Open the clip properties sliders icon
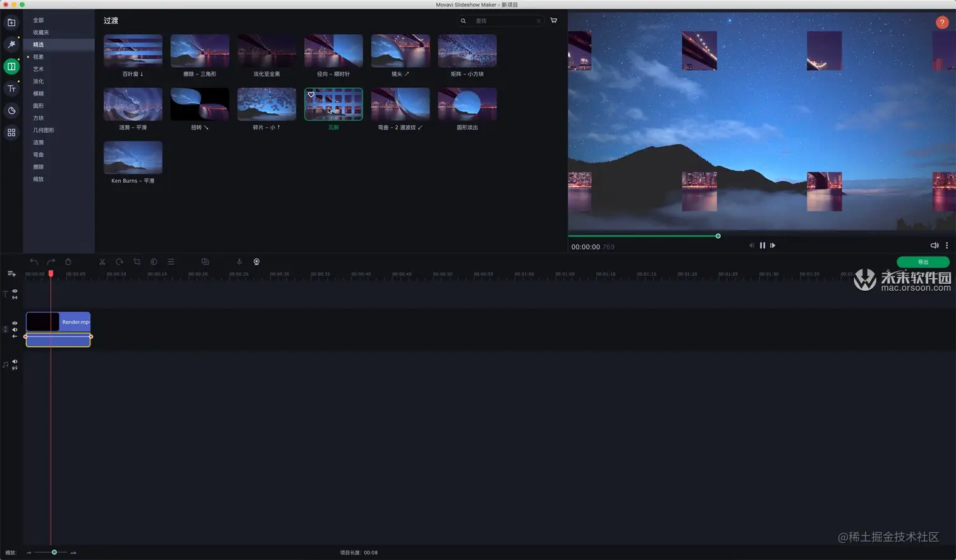This screenshot has height=560, width=956. [x=171, y=262]
